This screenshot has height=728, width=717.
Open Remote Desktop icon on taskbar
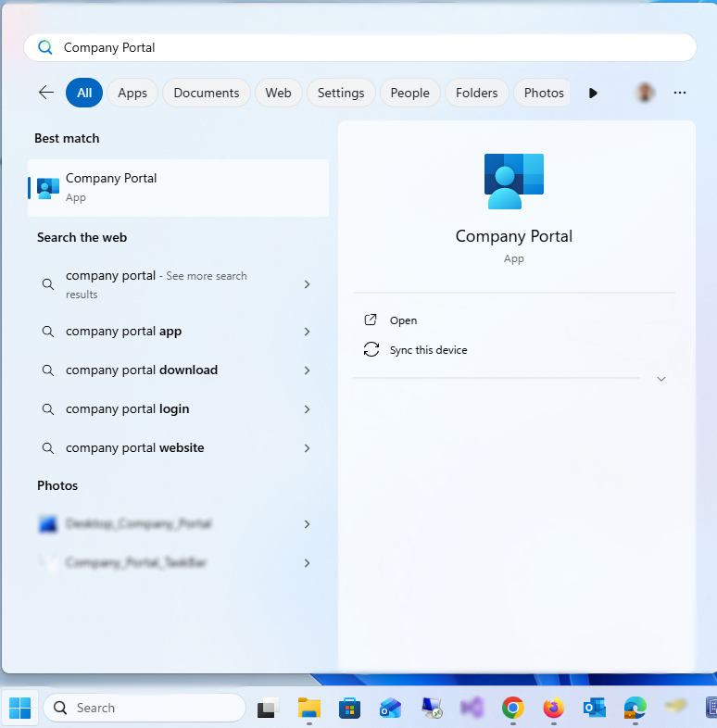tap(432, 708)
